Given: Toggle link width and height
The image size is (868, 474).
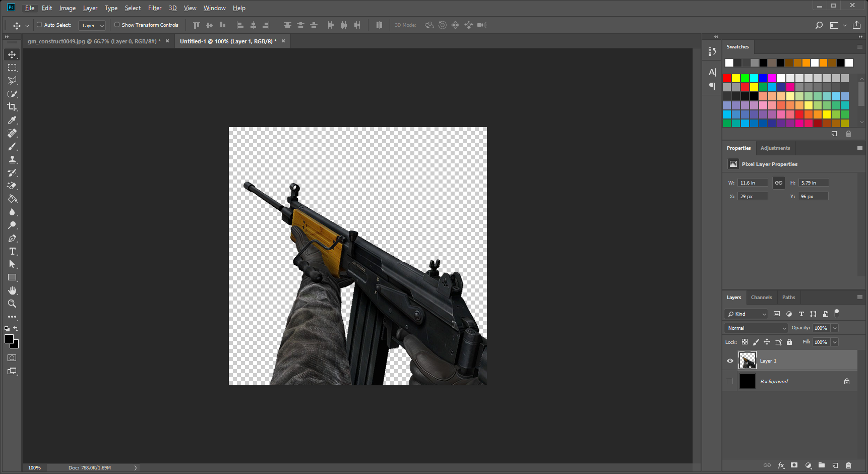Looking at the screenshot, I should click(x=779, y=183).
